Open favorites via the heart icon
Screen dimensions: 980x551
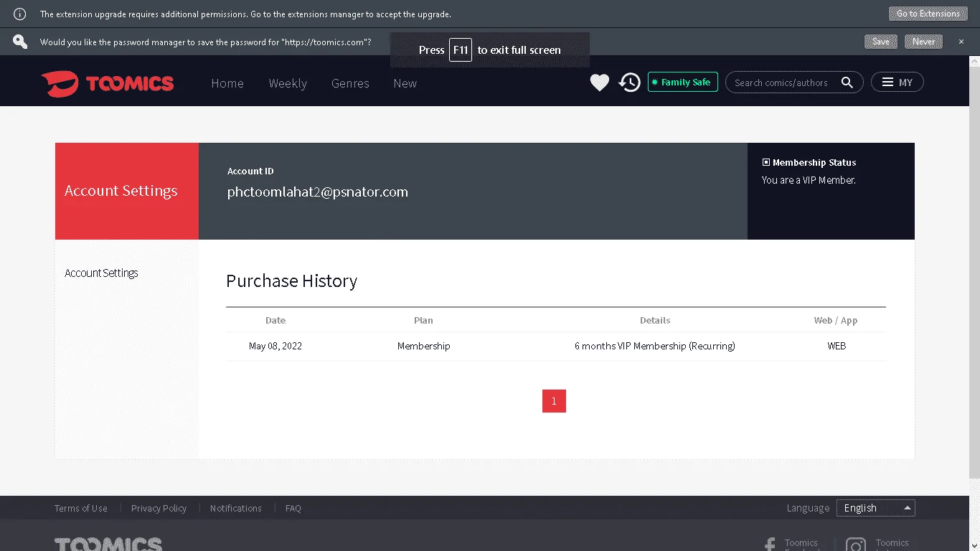pyautogui.click(x=600, y=83)
